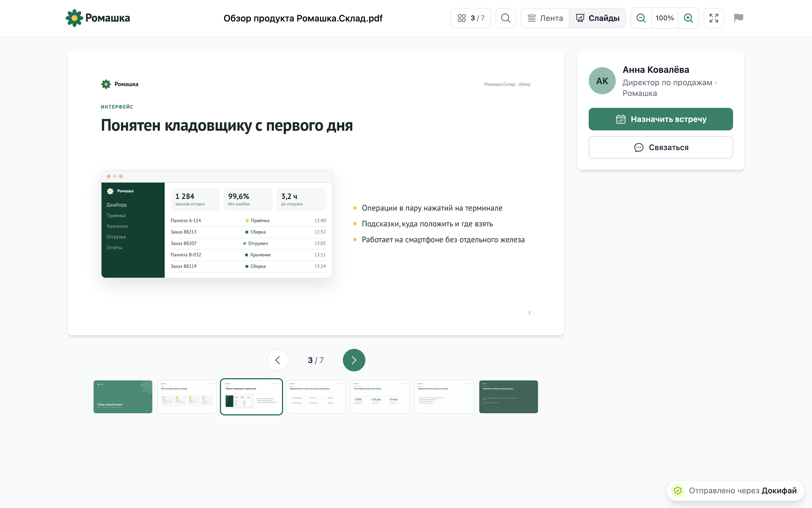Select the current slide 3 thumbnail
The height and width of the screenshot is (508, 812).
(x=251, y=397)
